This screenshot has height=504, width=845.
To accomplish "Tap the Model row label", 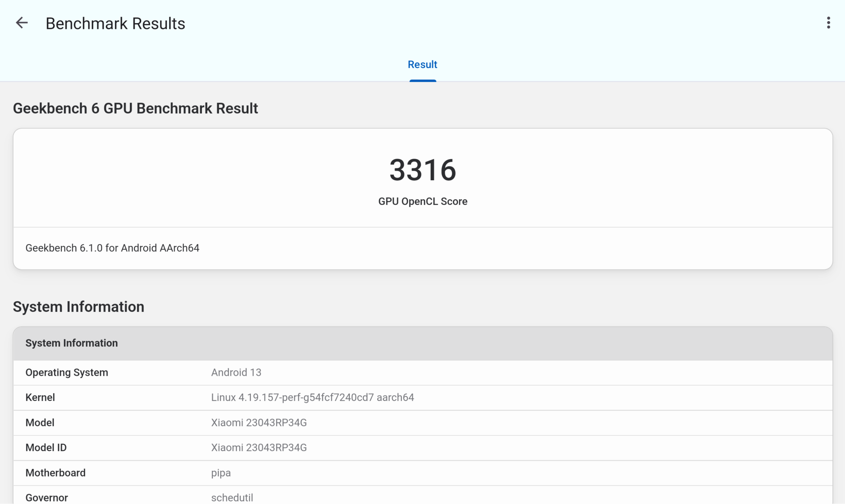I will click(x=40, y=423).
